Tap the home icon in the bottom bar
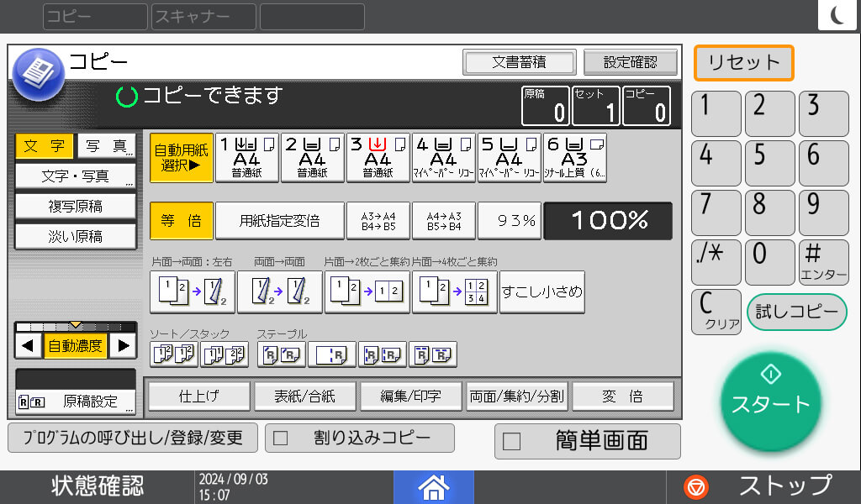 pos(434,487)
